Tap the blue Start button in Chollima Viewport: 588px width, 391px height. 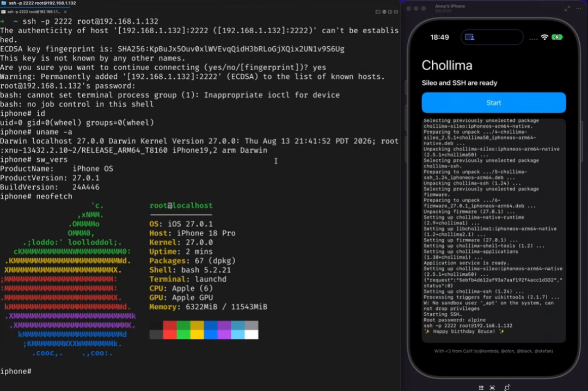[493, 103]
